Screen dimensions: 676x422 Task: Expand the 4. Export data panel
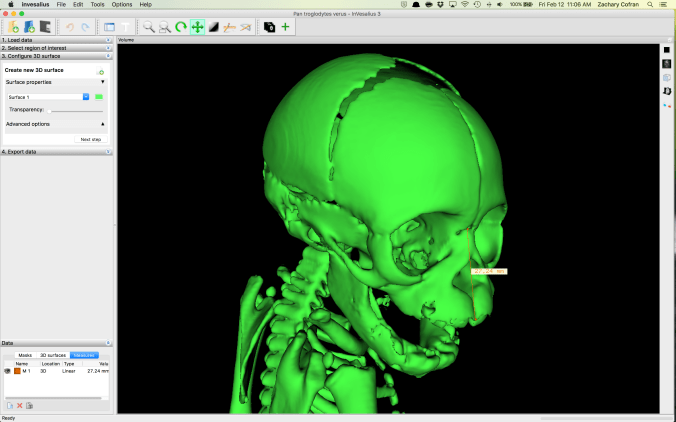coord(56,151)
